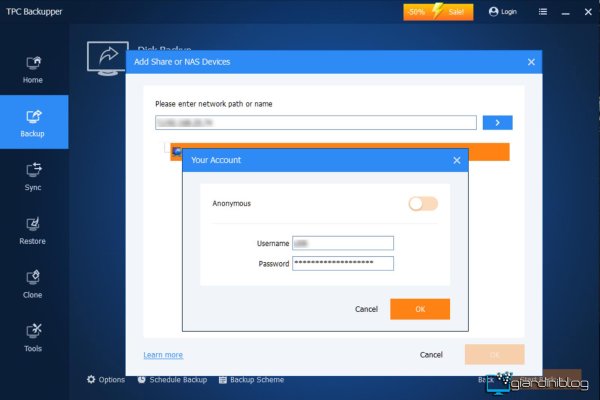Image resolution: width=600 pixels, height=400 pixels.
Task: Open the Learn more link
Action: [x=163, y=355]
